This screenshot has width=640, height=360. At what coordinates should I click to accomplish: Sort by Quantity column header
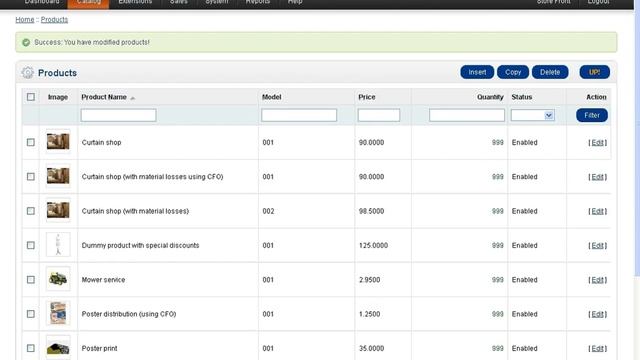(490, 97)
